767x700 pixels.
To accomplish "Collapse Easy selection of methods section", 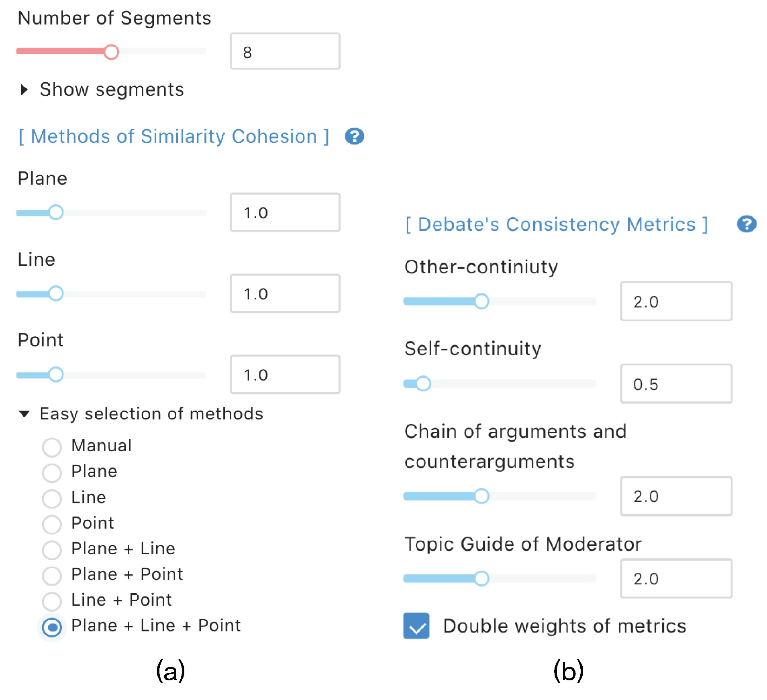I will point(24,414).
